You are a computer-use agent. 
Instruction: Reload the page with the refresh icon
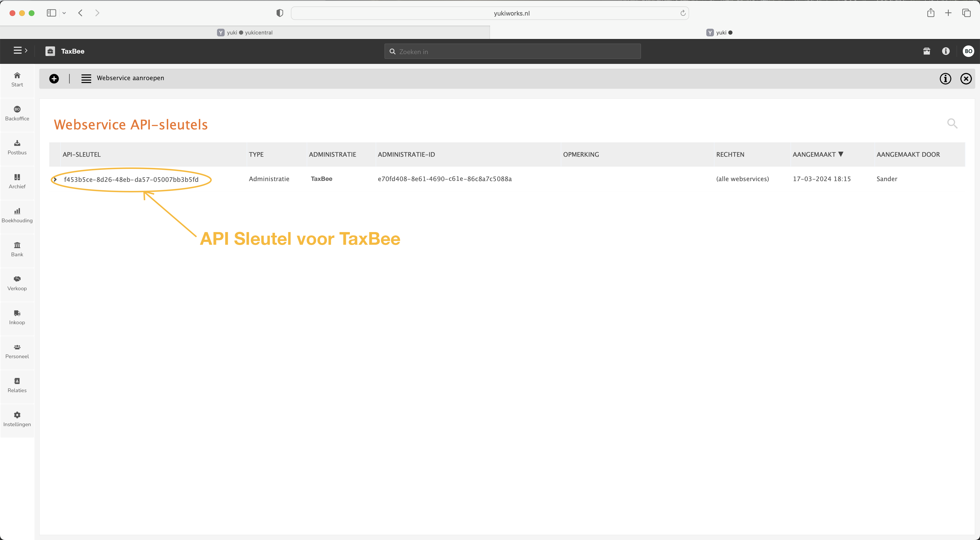coord(683,13)
